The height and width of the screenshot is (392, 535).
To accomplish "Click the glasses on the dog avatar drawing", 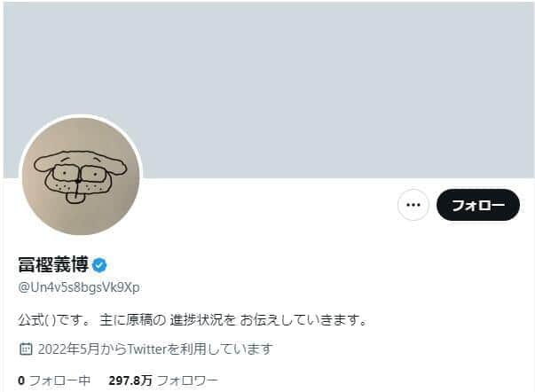I will coord(80,175).
